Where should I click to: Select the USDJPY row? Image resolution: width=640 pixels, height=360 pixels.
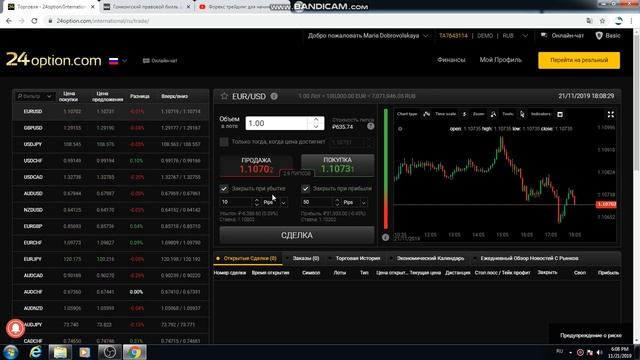coord(111,144)
